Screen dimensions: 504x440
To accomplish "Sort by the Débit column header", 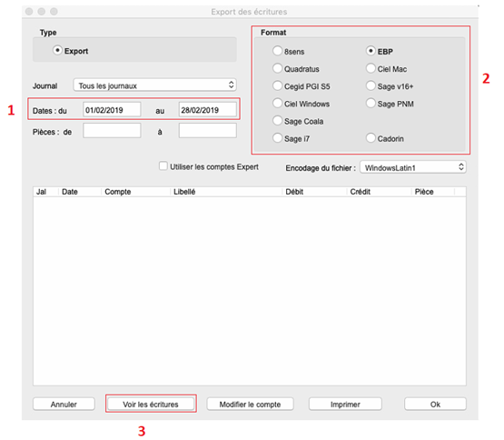I will (x=314, y=192).
